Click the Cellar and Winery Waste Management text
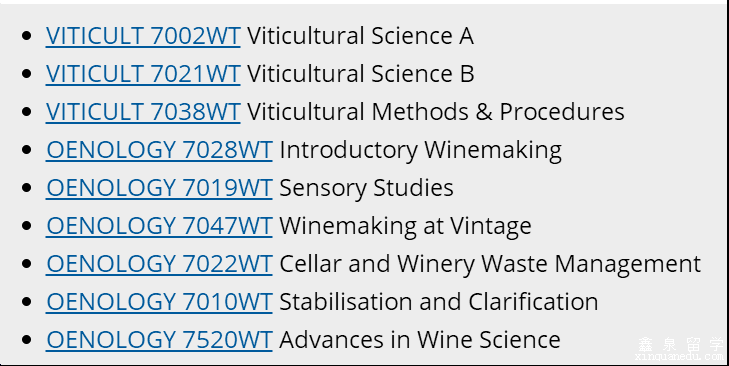Image resolution: width=729 pixels, height=366 pixels. 490,265
